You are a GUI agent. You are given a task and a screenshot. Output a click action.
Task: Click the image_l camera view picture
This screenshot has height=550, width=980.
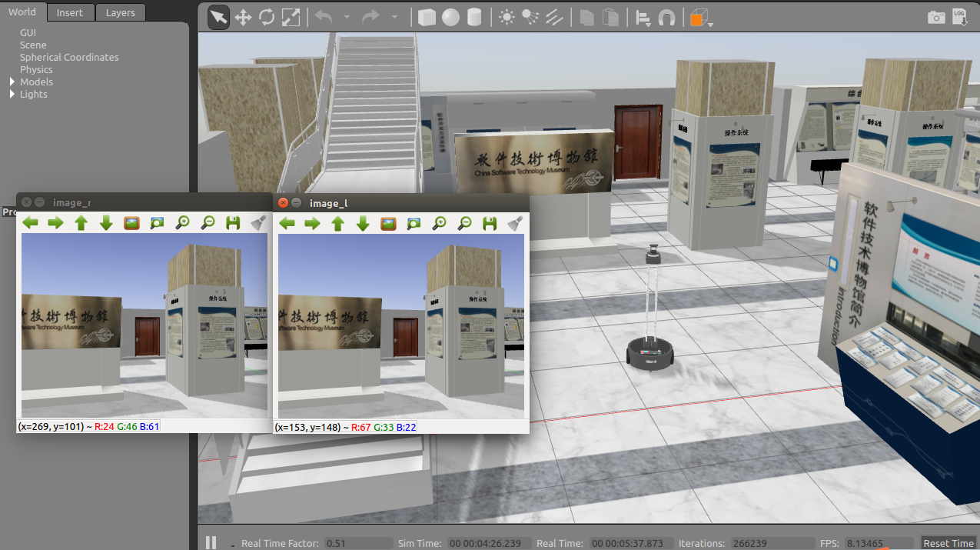[401, 326]
